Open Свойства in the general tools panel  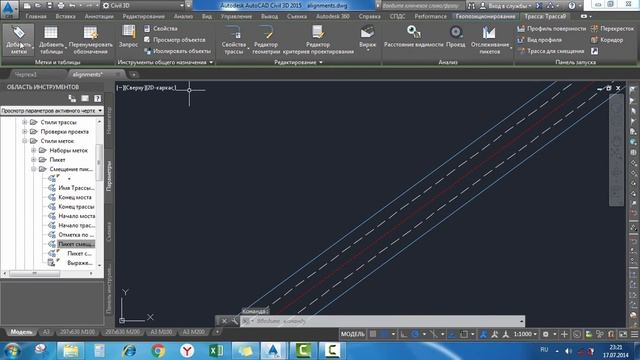pyautogui.click(x=161, y=29)
